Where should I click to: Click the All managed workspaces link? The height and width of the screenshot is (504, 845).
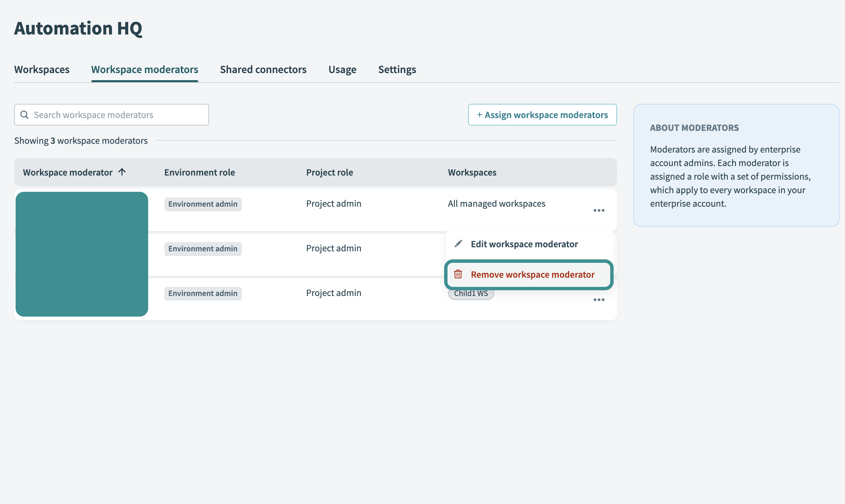(497, 203)
